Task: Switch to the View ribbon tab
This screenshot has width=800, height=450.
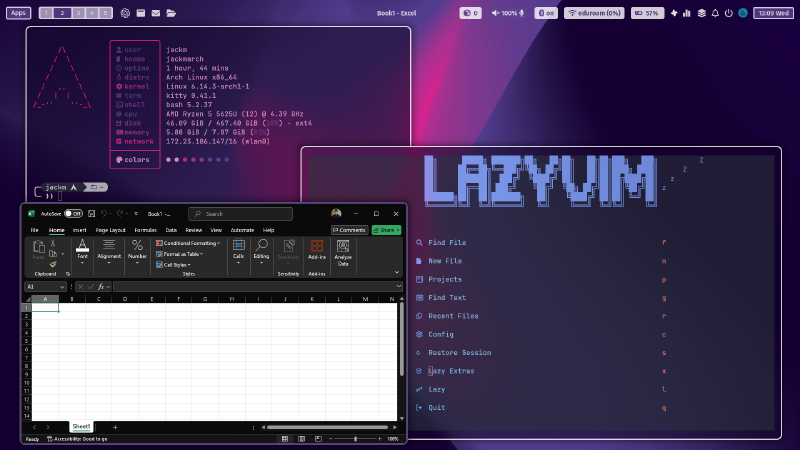Action: (x=216, y=230)
